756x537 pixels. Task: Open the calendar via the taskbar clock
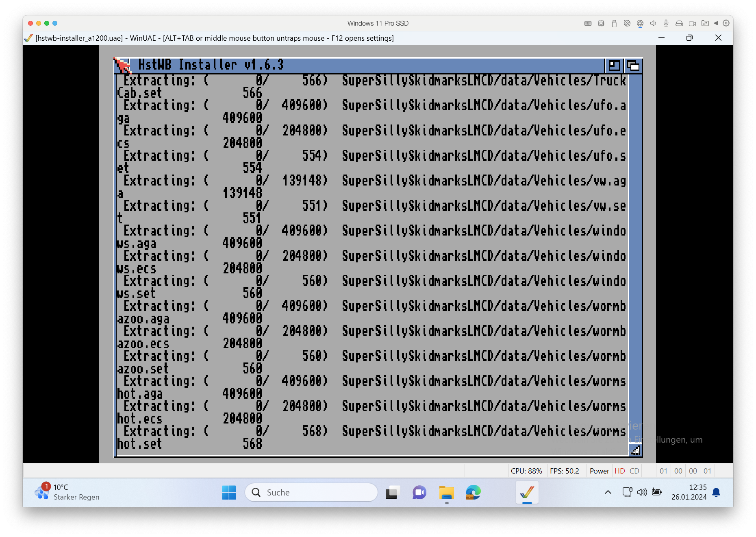(x=689, y=492)
